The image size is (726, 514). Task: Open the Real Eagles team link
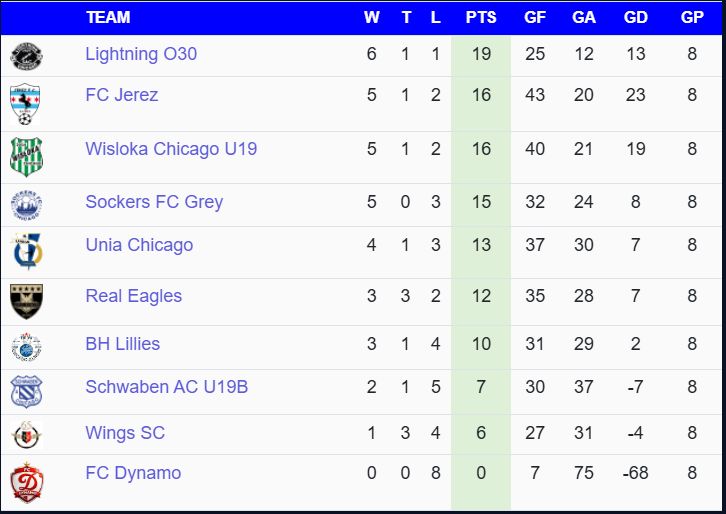click(x=134, y=296)
